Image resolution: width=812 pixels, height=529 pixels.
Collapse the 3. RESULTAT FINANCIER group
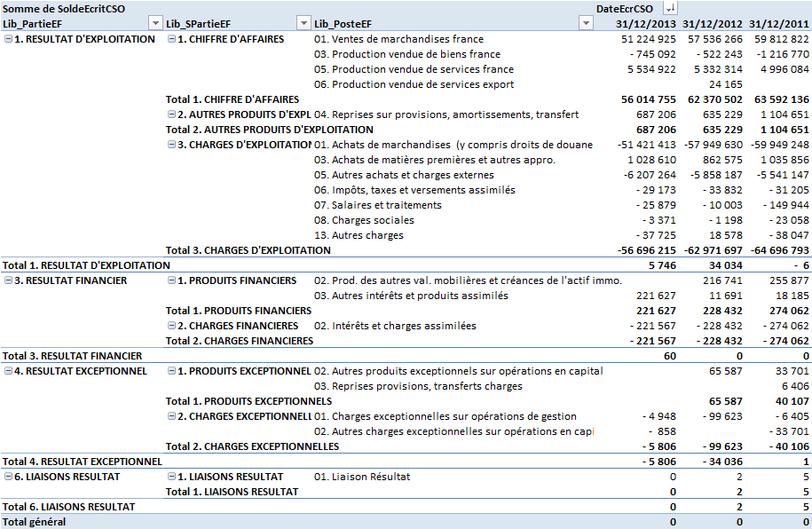point(8,280)
